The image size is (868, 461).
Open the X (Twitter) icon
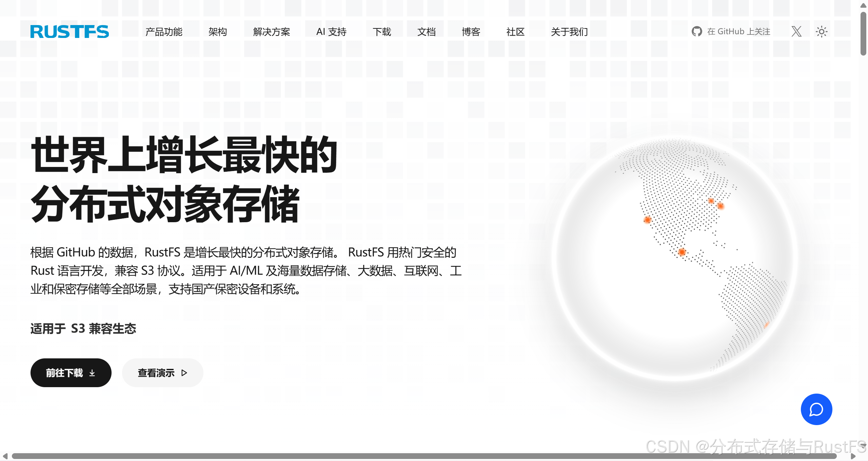coord(796,32)
